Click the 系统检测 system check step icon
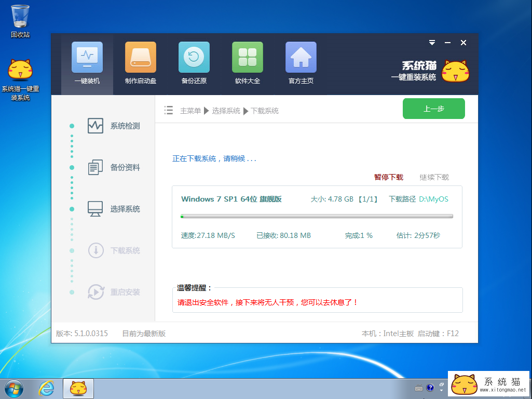Image resolution: width=532 pixels, height=399 pixels. pyautogui.click(x=96, y=126)
